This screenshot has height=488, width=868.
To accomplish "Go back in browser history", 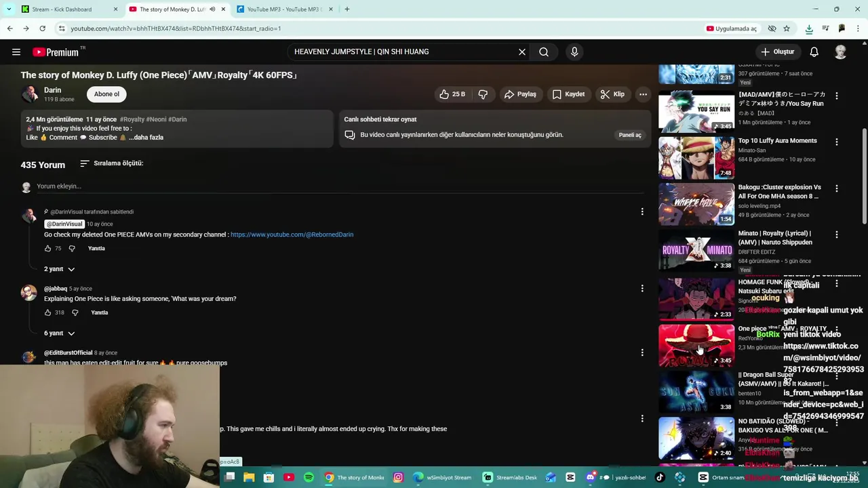I will pyautogui.click(x=9, y=28).
